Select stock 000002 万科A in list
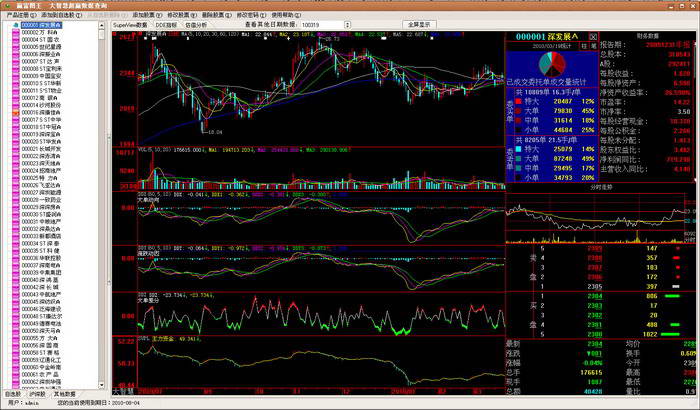700x410 pixels. pos(39,33)
